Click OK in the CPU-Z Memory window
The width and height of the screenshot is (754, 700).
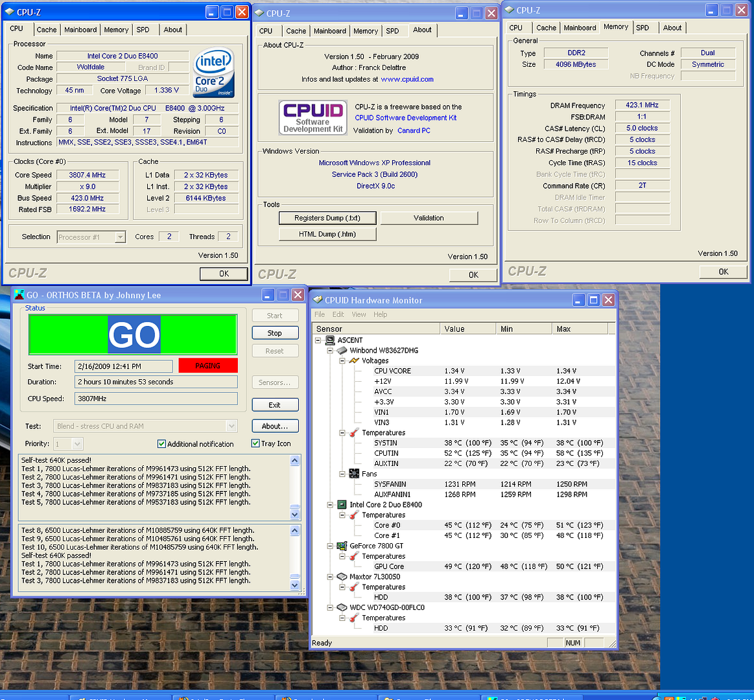point(724,272)
